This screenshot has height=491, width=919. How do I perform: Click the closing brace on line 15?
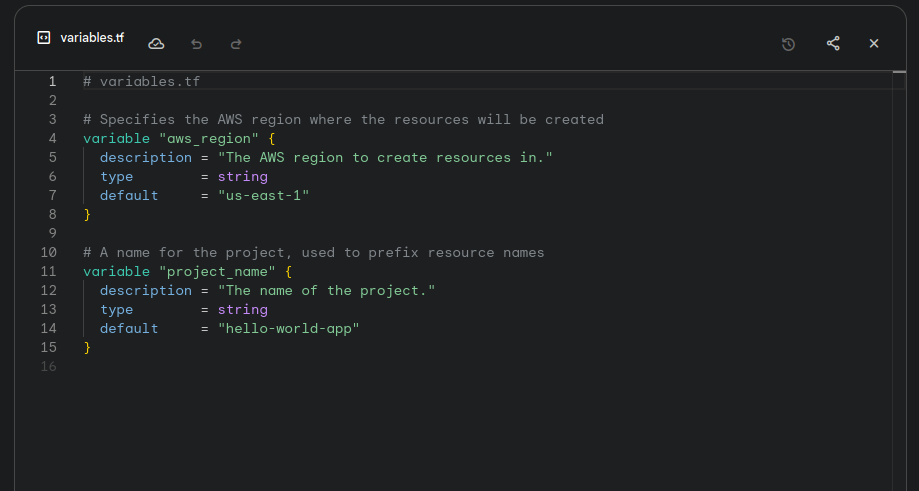tap(87, 347)
